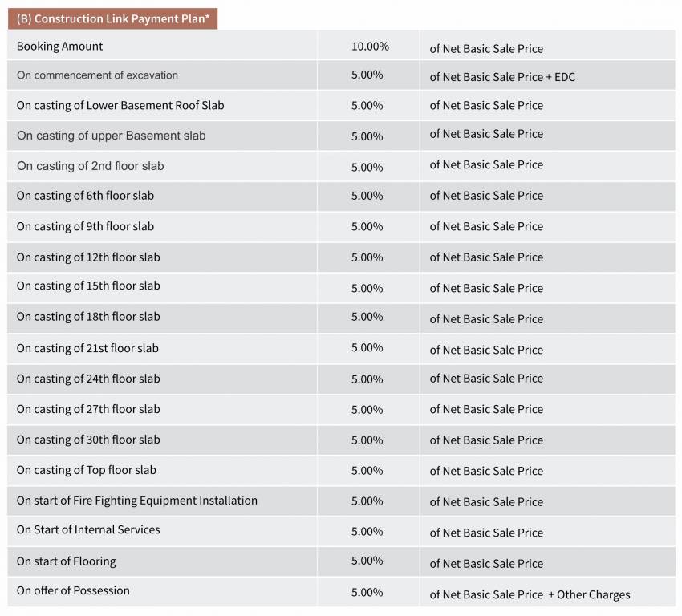The height and width of the screenshot is (616, 682).
Task: Click the 21st floor slab milestone
Action: tap(87, 348)
